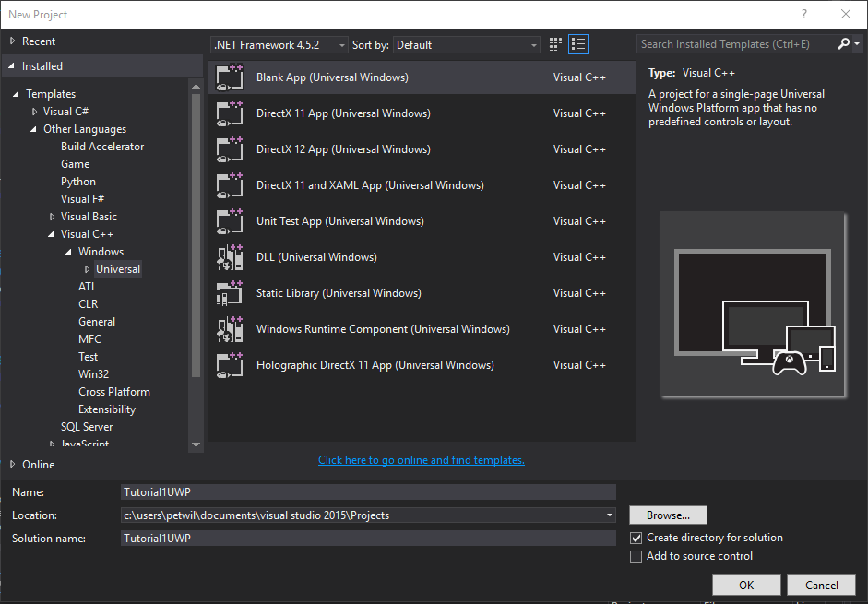The image size is (868, 604).
Task: Expand the Visual C# tree node
Action: pos(35,112)
